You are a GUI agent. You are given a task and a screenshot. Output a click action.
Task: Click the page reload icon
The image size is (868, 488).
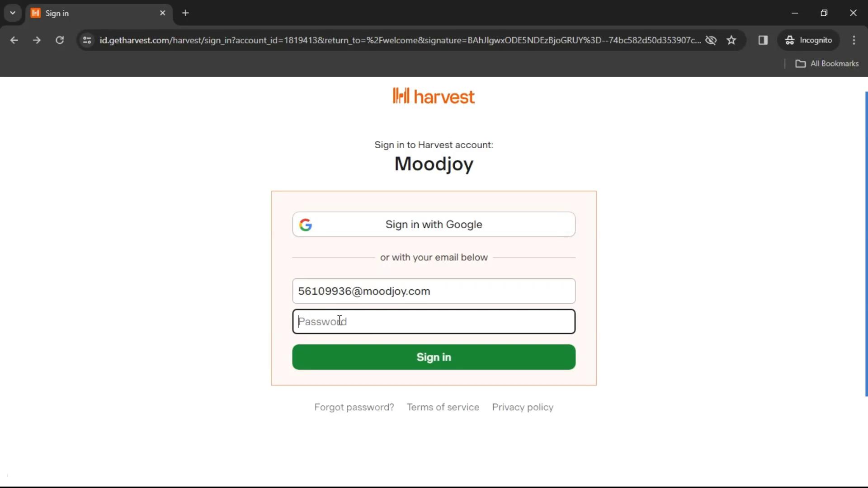[60, 40]
